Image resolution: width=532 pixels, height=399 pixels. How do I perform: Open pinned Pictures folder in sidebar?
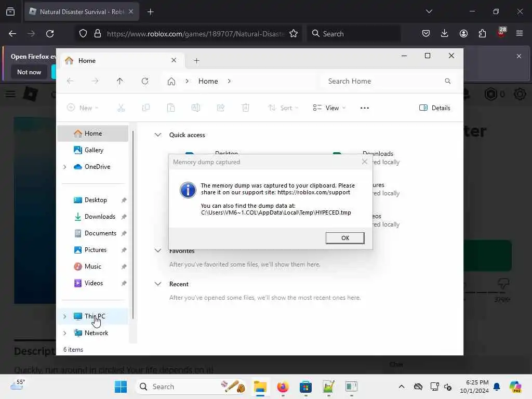(96, 250)
